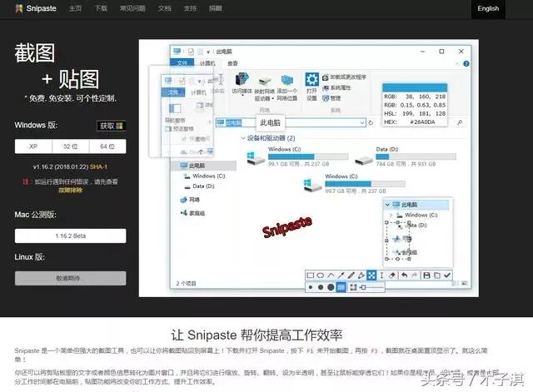This screenshot has height=392, width=533.
Task: Select the highlighted mosaic tool
Action: click(x=371, y=275)
